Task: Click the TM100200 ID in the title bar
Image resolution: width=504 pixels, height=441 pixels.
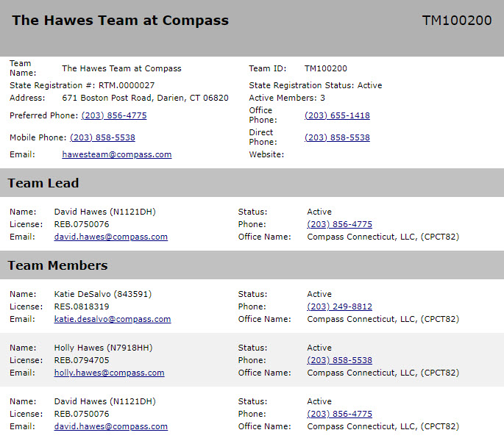Action: pyautogui.click(x=457, y=21)
